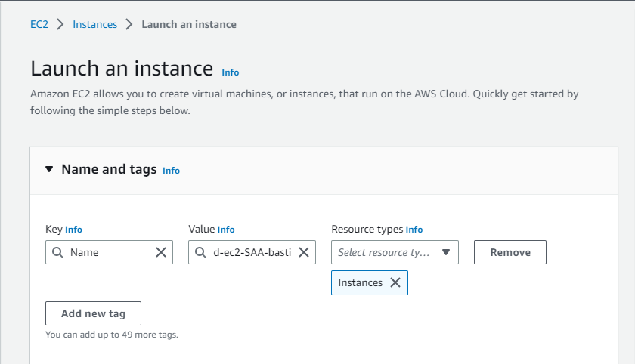Show Info for the Value label
This screenshot has width=635, height=364.
click(x=226, y=230)
